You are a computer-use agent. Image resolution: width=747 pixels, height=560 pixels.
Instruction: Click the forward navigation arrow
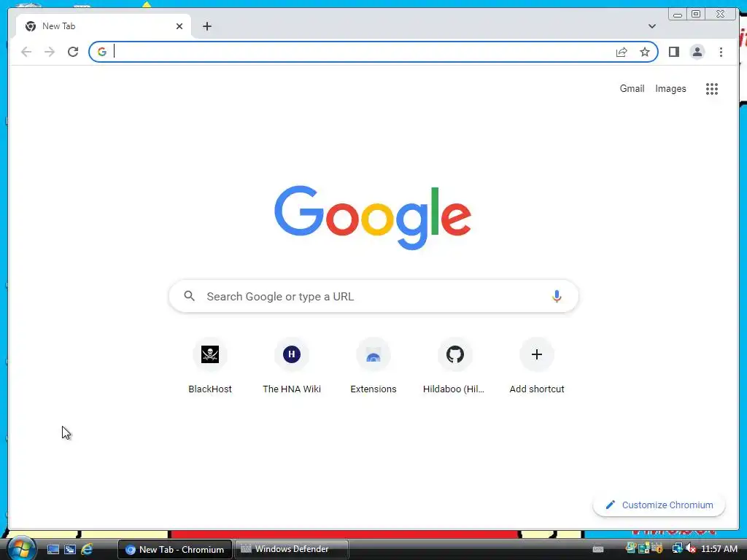(50, 52)
